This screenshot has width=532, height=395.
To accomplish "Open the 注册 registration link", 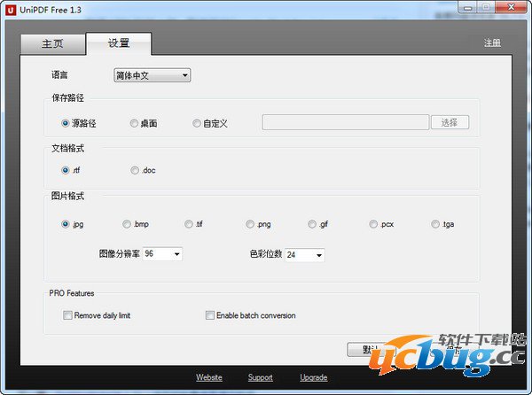I will pos(492,43).
